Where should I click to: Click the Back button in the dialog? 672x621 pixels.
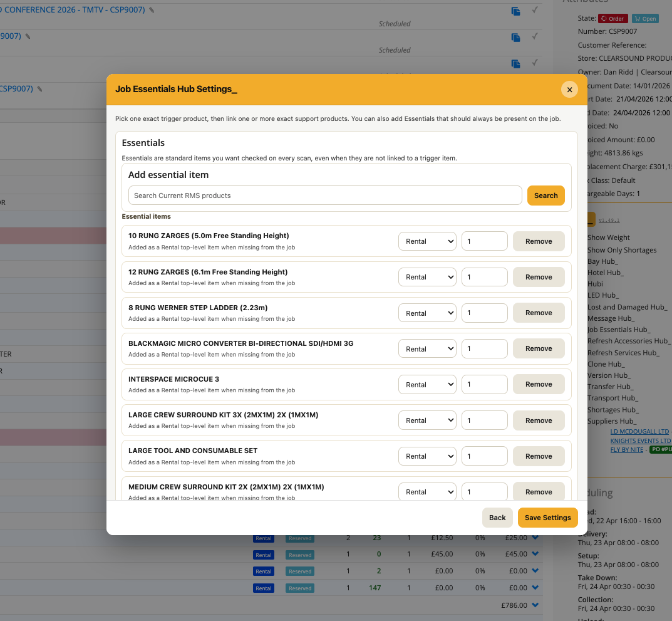click(x=497, y=518)
